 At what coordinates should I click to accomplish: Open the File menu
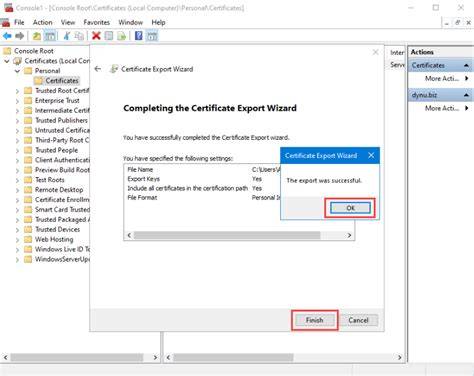19,22
